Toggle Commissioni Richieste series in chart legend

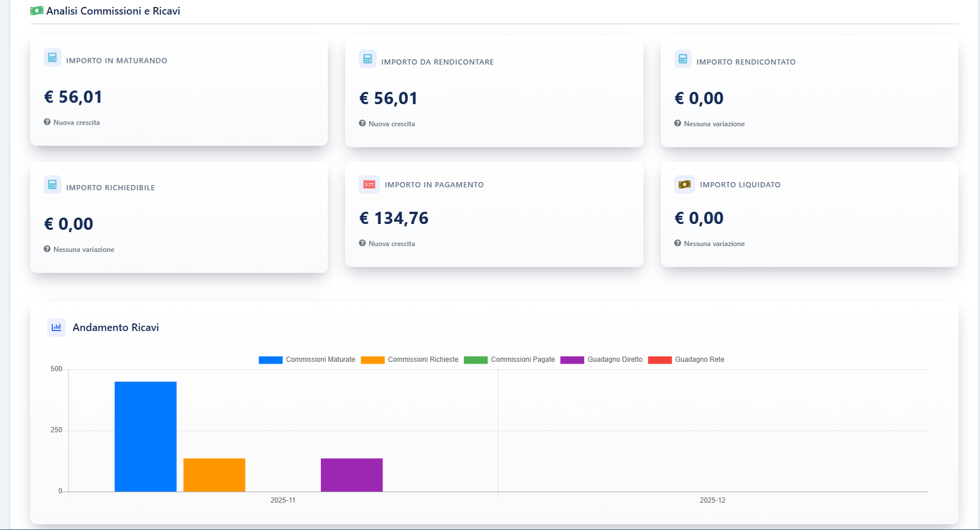[x=409, y=360]
